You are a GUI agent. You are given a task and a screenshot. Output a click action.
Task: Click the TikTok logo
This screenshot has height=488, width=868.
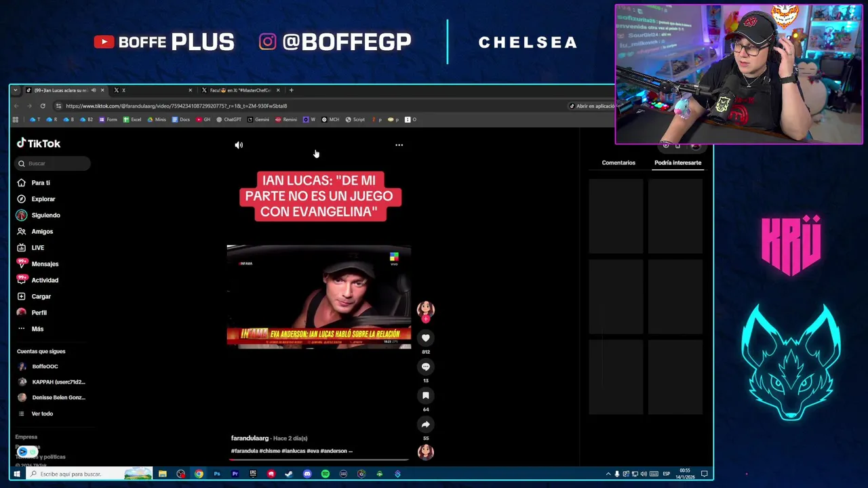pyautogui.click(x=39, y=143)
